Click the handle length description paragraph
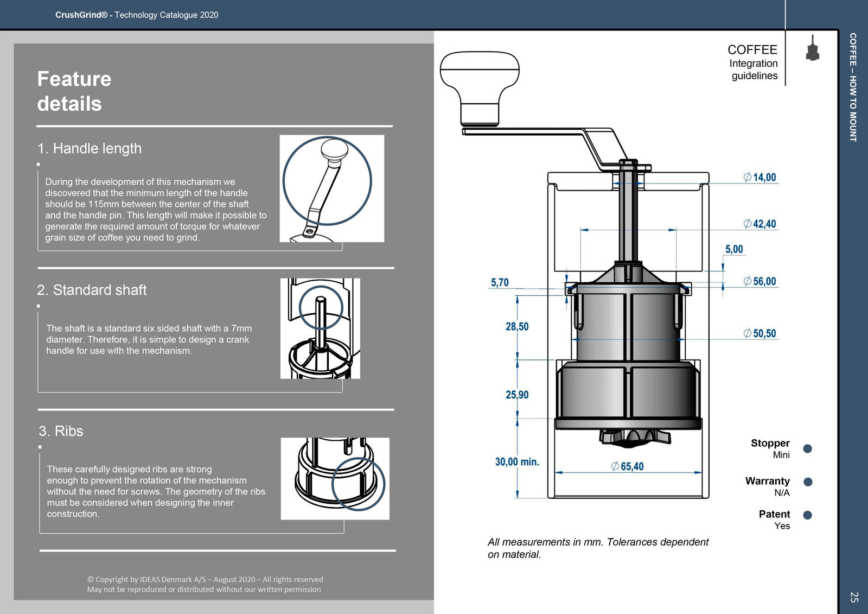 point(156,210)
